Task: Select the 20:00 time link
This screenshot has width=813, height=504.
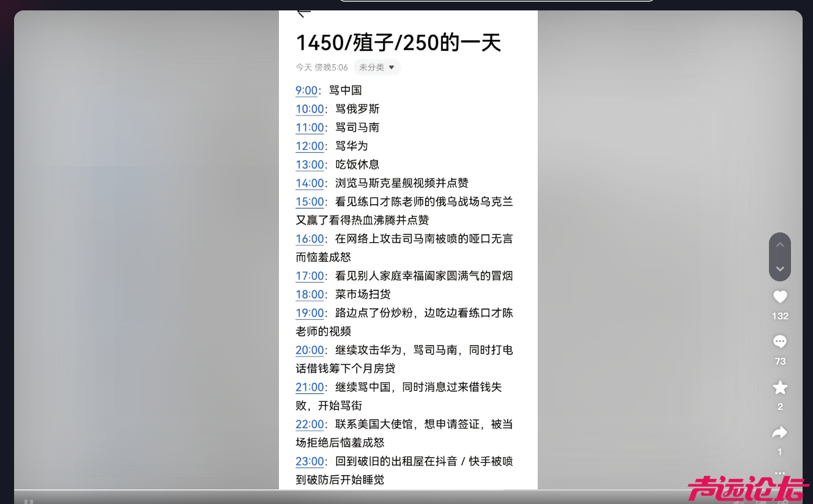Action: click(x=310, y=350)
